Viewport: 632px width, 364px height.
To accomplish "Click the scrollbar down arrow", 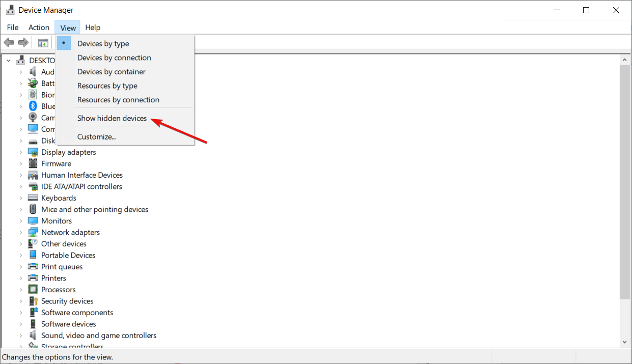I will (x=625, y=342).
